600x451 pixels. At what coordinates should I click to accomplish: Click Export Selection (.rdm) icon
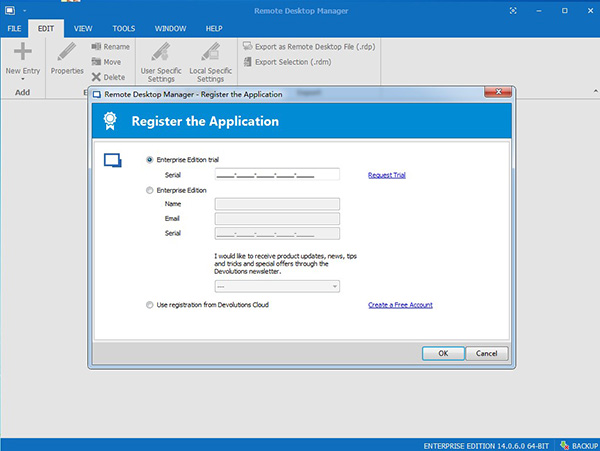[x=248, y=62]
